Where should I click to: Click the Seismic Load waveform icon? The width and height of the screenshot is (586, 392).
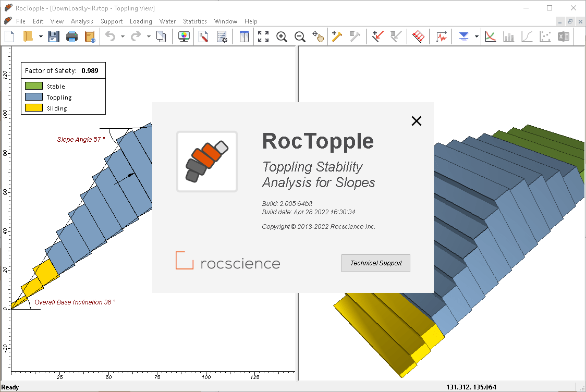tap(442, 36)
